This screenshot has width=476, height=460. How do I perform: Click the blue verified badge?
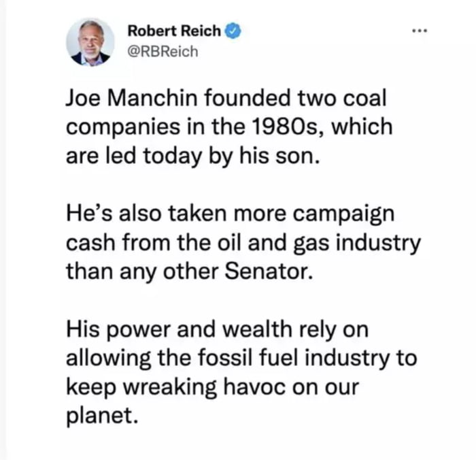pos(231,31)
